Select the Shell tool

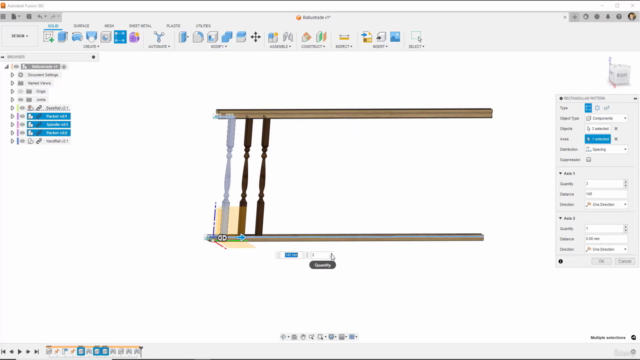point(213,37)
